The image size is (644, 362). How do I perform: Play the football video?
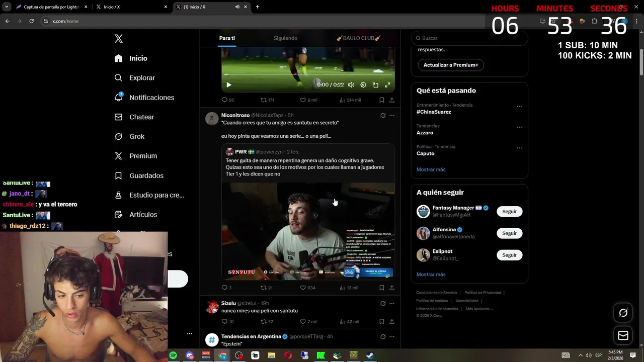228,85
